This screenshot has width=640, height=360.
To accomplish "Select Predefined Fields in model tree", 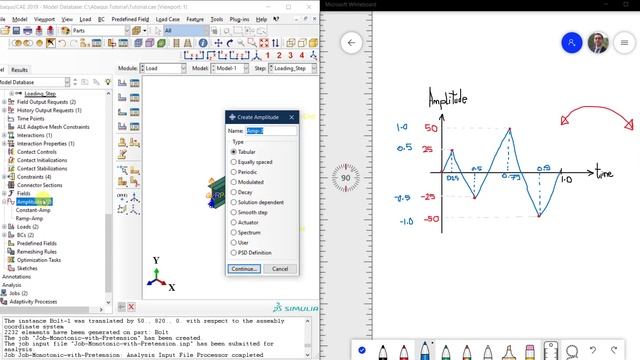I will point(37,243).
